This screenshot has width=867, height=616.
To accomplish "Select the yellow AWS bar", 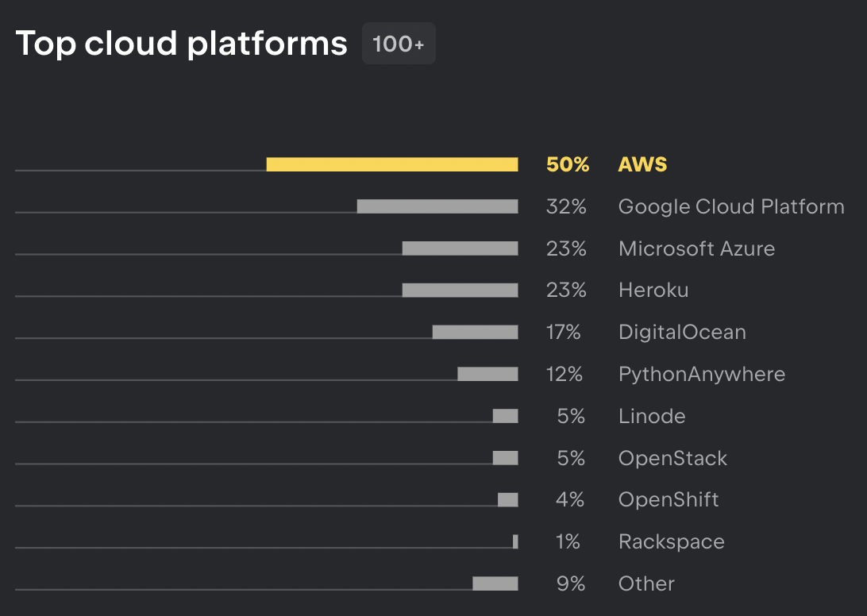I will [392, 164].
